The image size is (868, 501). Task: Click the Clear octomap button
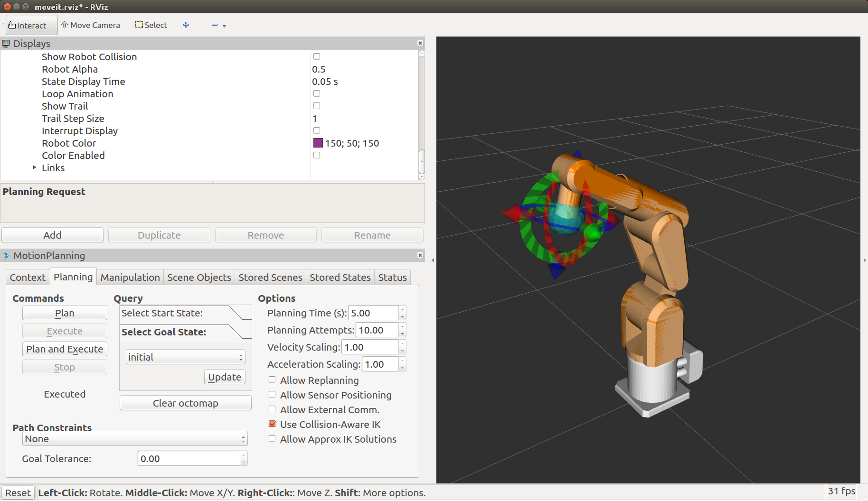click(x=185, y=403)
